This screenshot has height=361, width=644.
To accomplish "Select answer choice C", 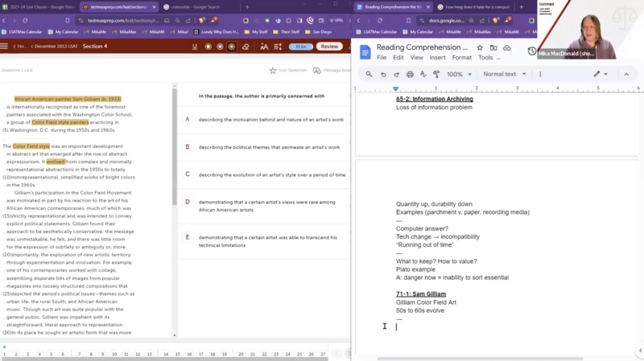I will click(188, 174).
